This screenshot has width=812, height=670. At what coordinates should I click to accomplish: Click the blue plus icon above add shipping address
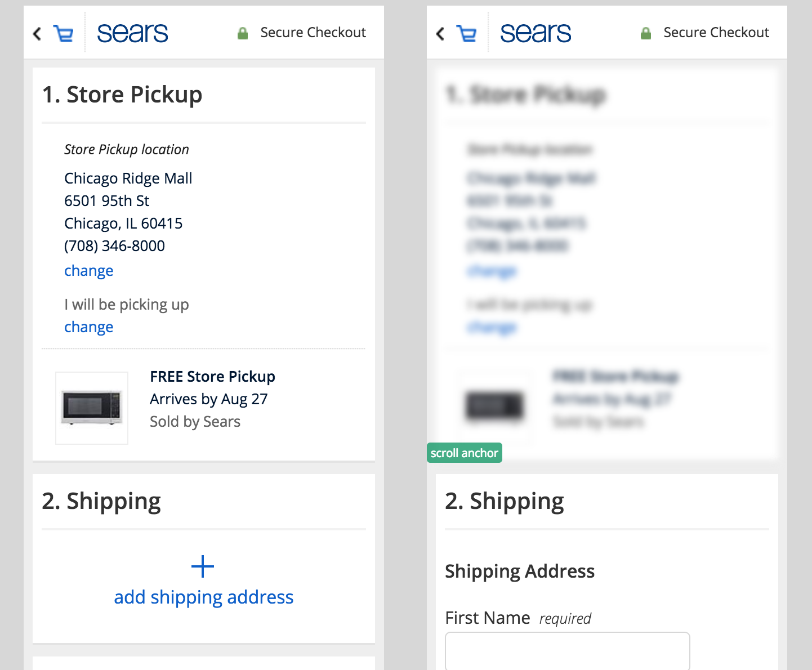[x=203, y=566]
